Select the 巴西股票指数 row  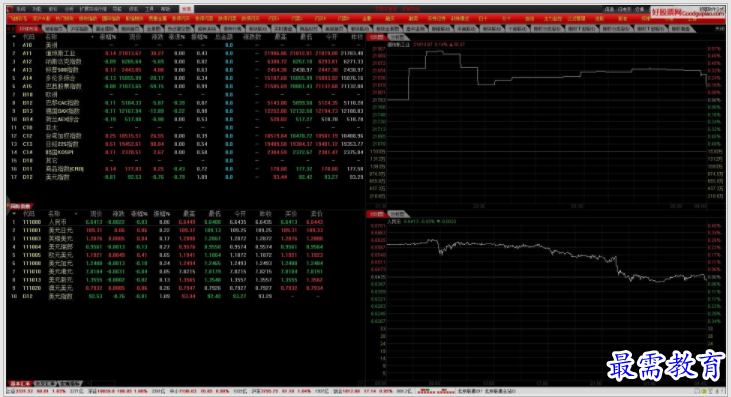click(186, 86)
